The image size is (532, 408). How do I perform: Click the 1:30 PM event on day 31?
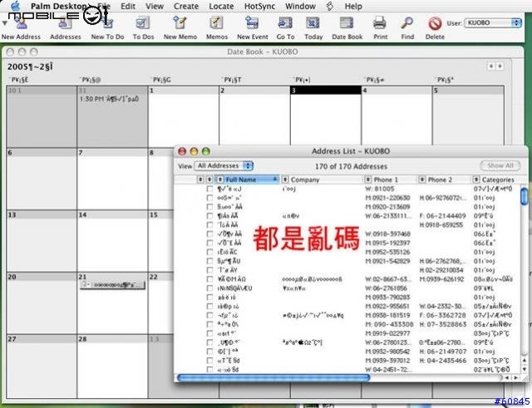coord(109,100)
